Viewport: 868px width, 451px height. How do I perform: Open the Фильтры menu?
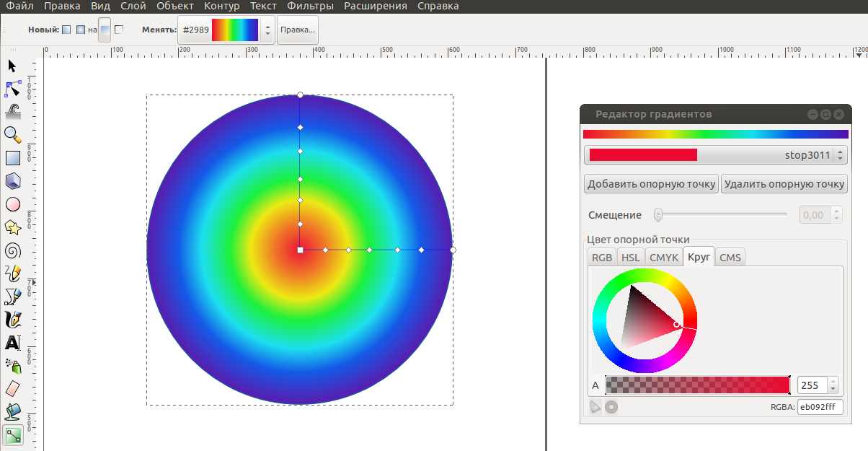tap(310, 6)
